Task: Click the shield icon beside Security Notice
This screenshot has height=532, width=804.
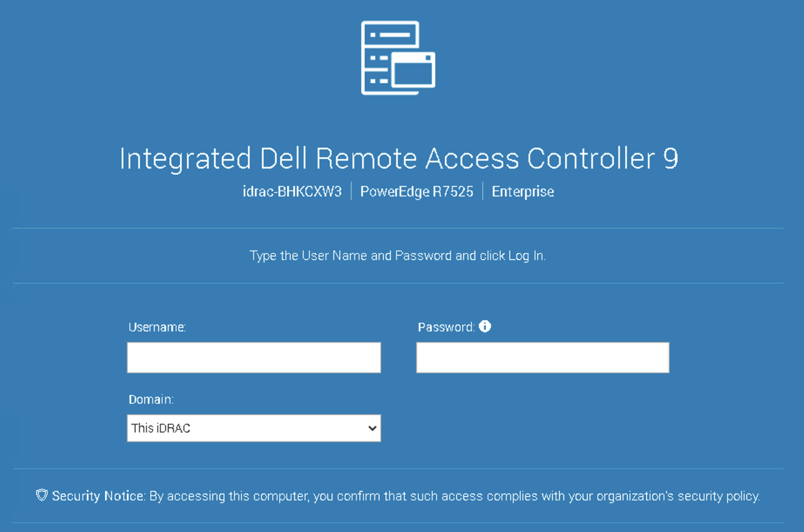Action: tap(42, 495)
